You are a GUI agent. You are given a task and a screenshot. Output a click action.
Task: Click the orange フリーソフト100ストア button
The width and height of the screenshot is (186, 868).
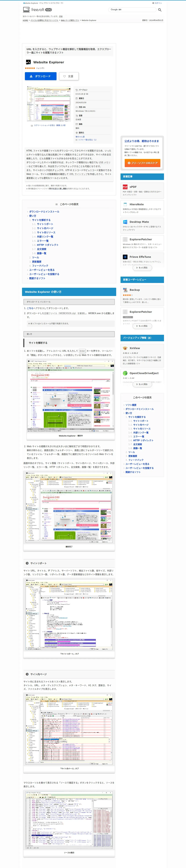[x=142, y=163]
